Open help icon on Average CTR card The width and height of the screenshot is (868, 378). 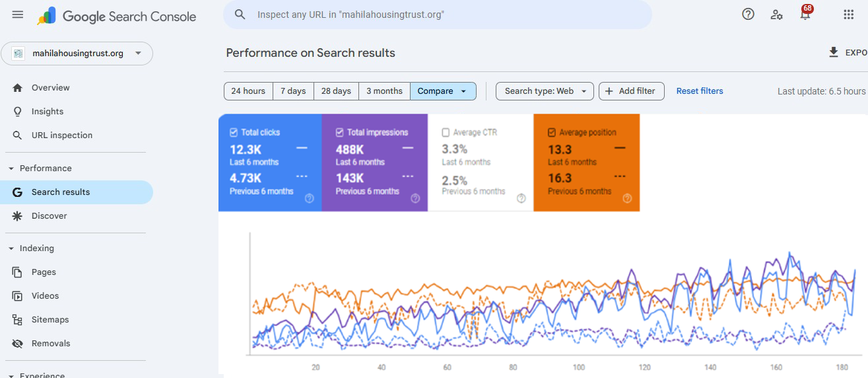521,198
